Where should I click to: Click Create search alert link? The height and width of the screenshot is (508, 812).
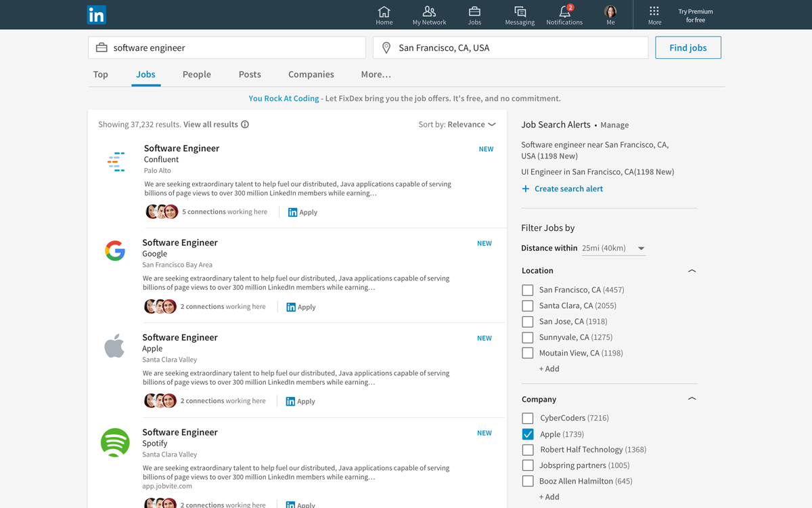coord(568,189)
